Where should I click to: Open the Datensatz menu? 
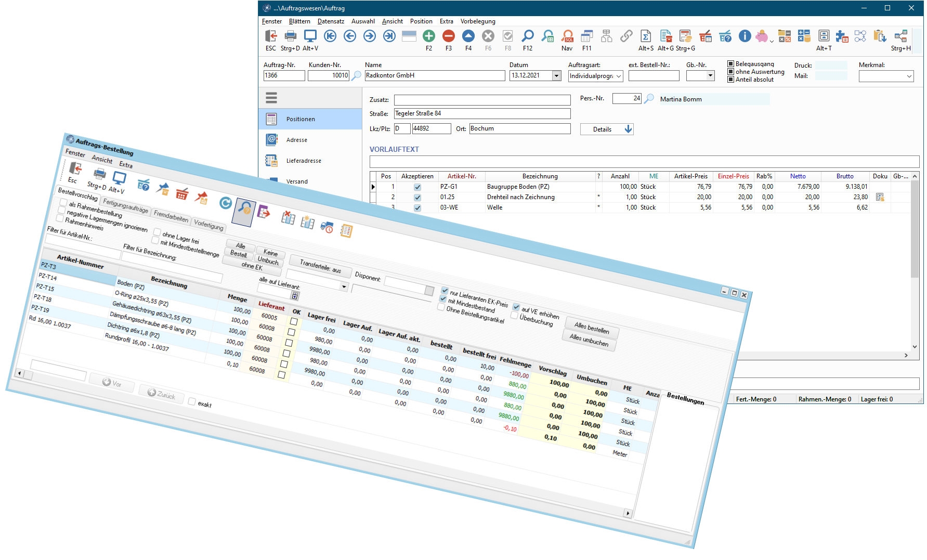(x=331, y=21)
